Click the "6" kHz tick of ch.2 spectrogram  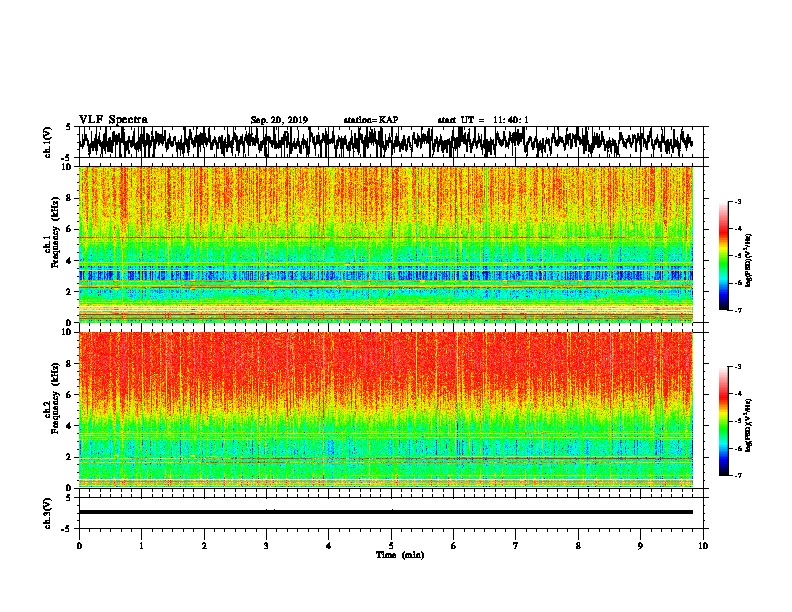[x=69, y=395]
